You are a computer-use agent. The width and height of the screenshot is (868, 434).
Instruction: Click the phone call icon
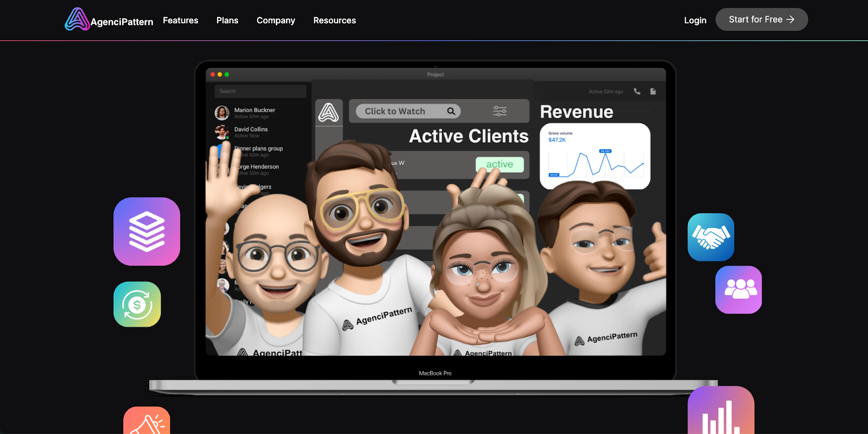pyautogui.click(x=637, y=91)
